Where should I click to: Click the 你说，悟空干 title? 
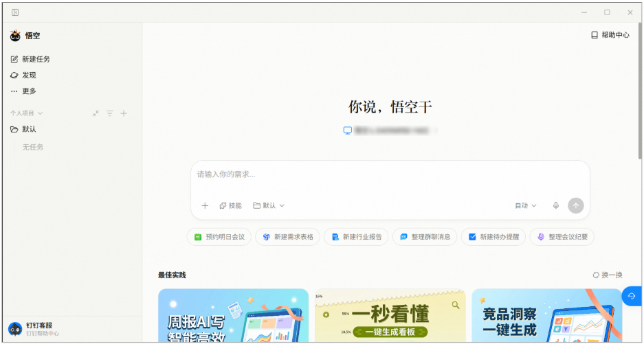coord(390,107)
